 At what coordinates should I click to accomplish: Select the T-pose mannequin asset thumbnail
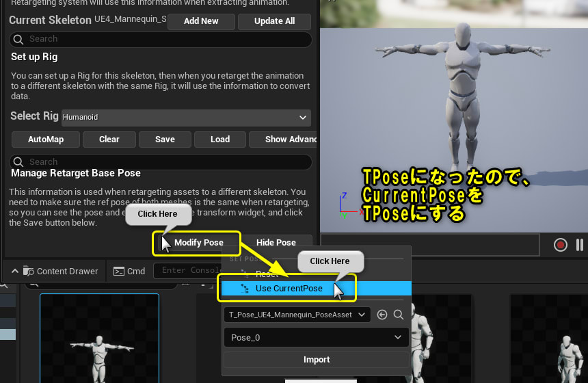click(x=99, y=339)
